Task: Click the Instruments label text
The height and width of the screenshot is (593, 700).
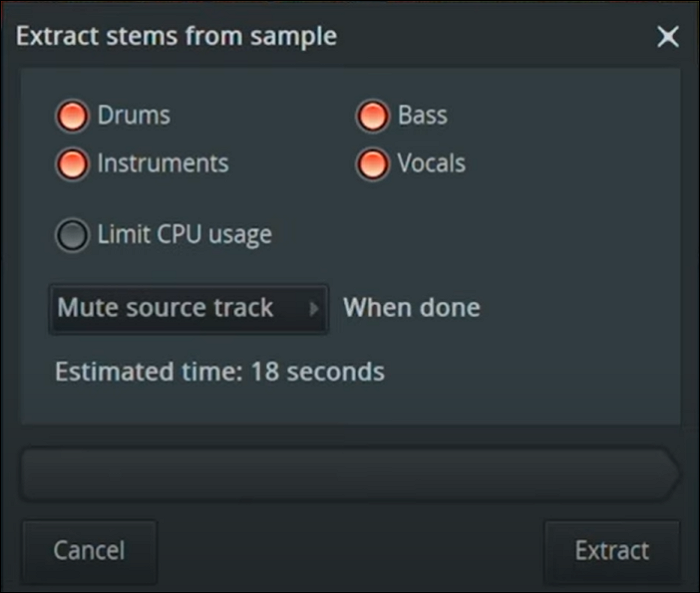Action: pos(162,163)
